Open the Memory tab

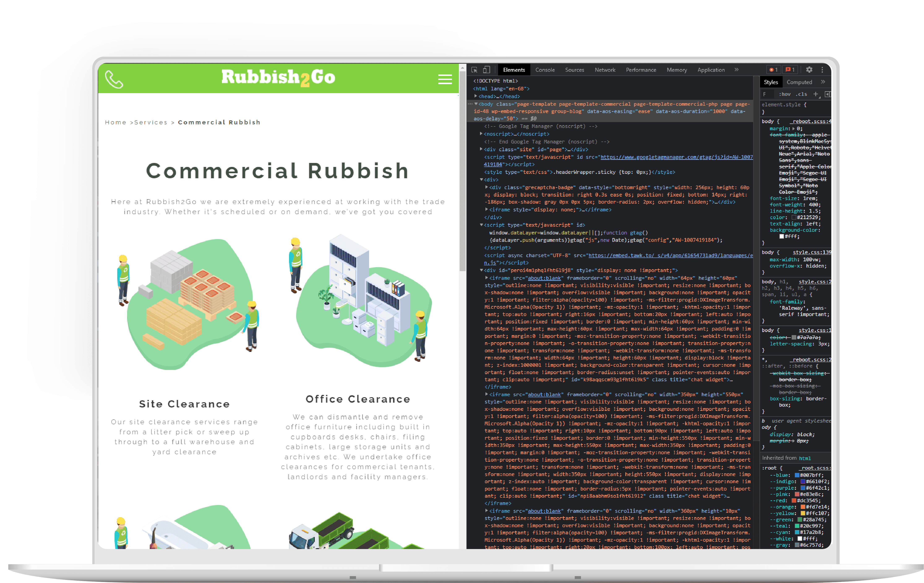[677, 70]
